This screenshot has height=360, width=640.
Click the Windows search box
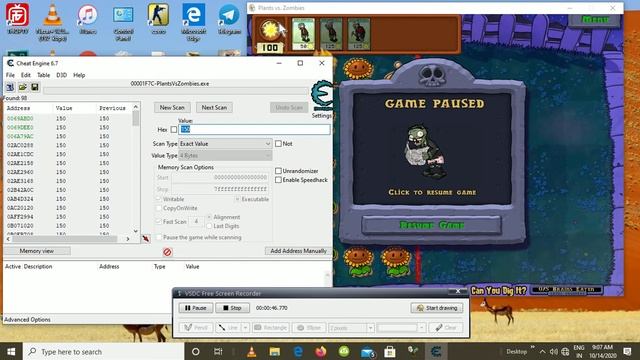tap(104, 351)
